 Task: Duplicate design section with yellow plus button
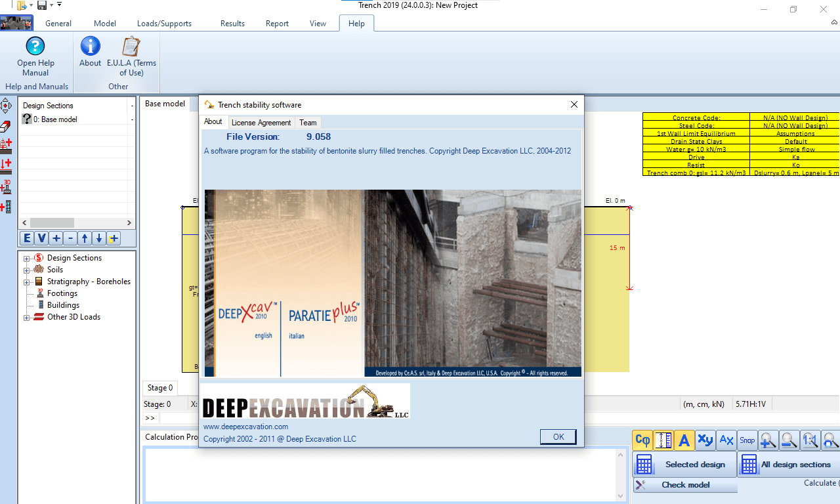(x=114, y=238)
